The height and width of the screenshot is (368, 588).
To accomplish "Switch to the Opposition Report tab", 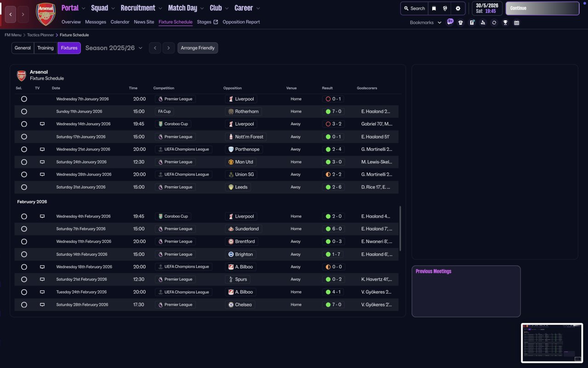I will 241,22.
